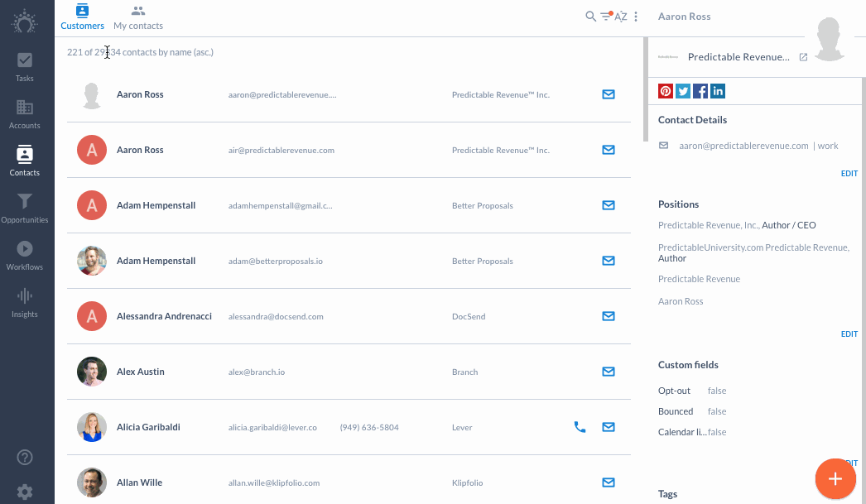
Task: Click the orange plus add button
Action: click(x=835, y=478)
